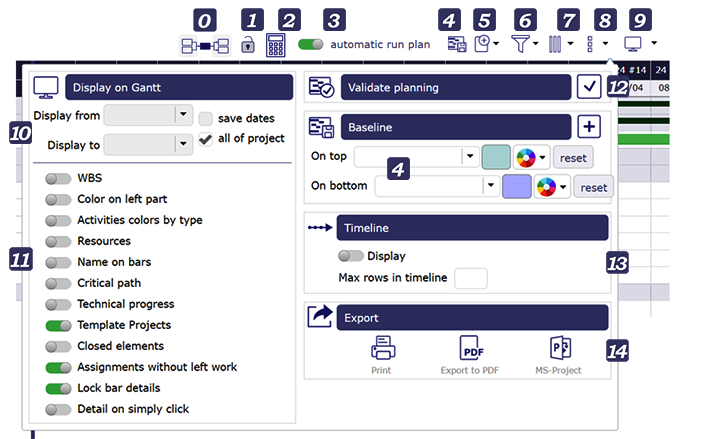Screen dimensions: 720x439
Task: Turn on Activities colors by type
Action: (x=58, y=220)
